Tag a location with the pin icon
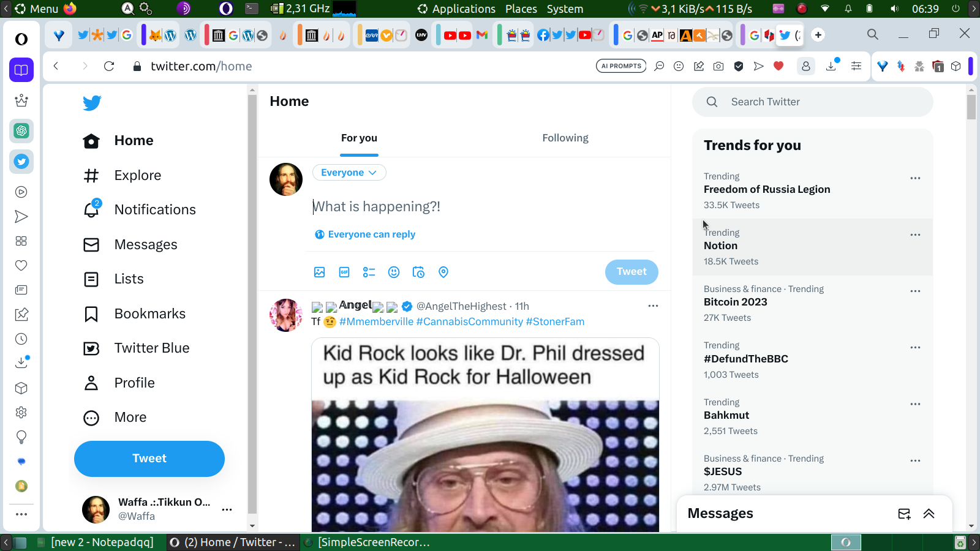This screenshot has width=980, height=551. click(443, 272)
